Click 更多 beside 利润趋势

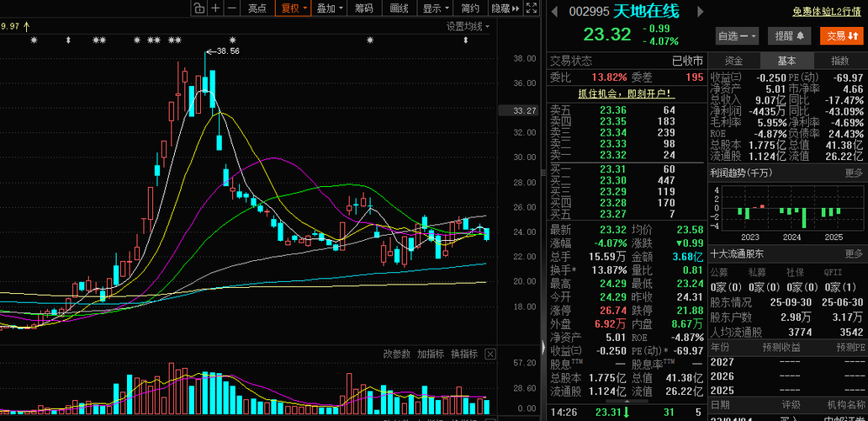[854, 173]
